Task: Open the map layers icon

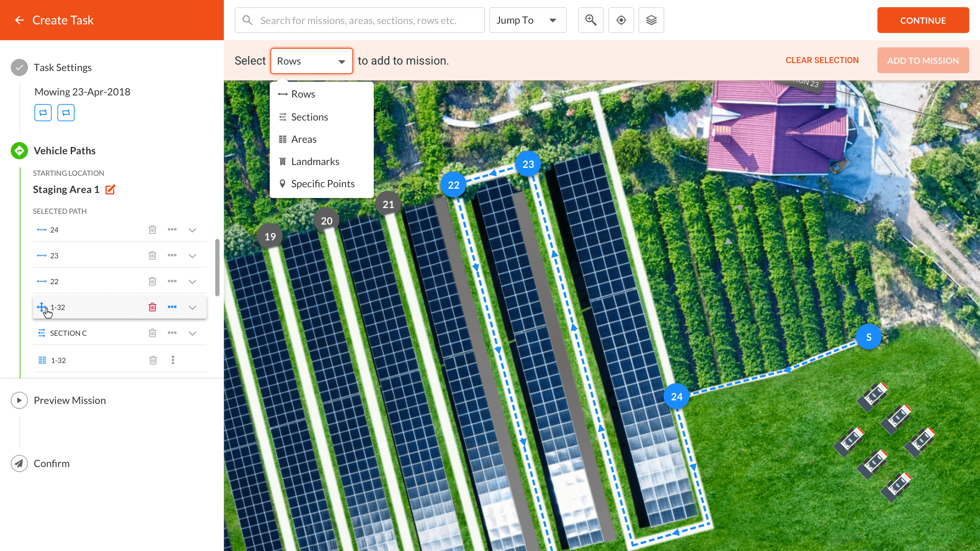Action: pyautogui.click(x=651, y=20)
